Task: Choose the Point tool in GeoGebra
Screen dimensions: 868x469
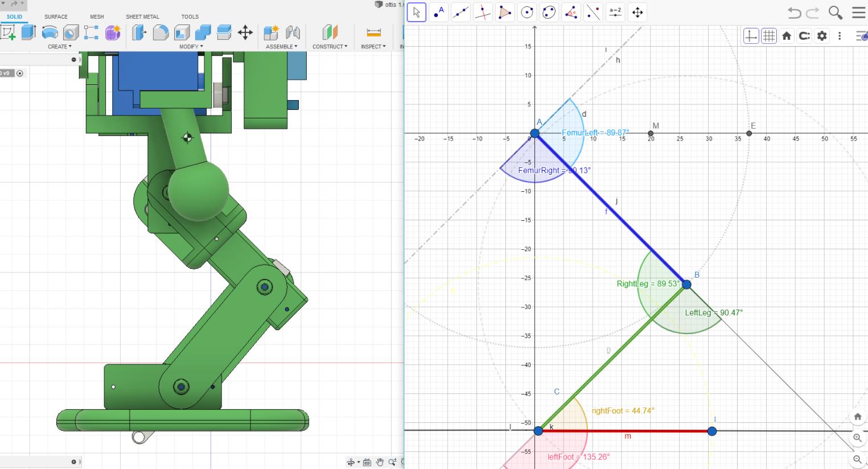Action: [x=438, y=13]
